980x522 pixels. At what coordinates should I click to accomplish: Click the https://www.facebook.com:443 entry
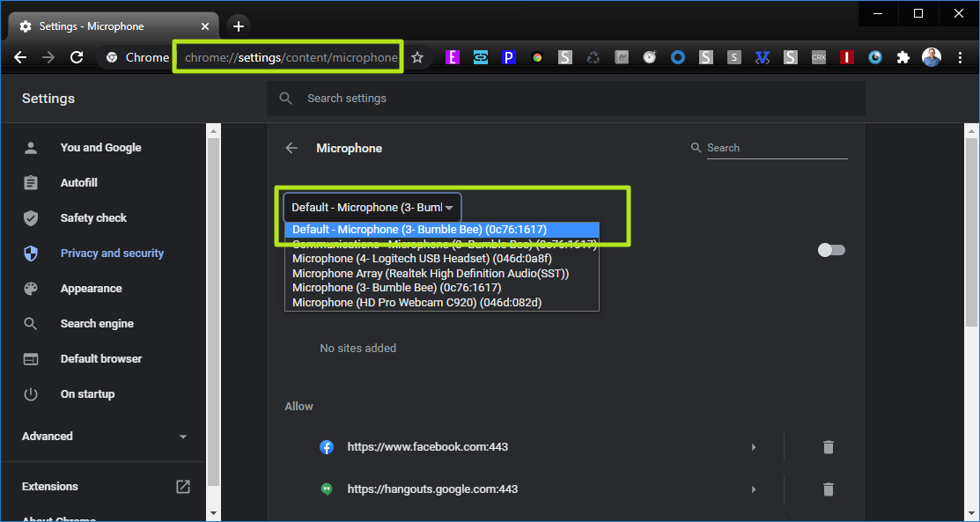coord(428,447)
